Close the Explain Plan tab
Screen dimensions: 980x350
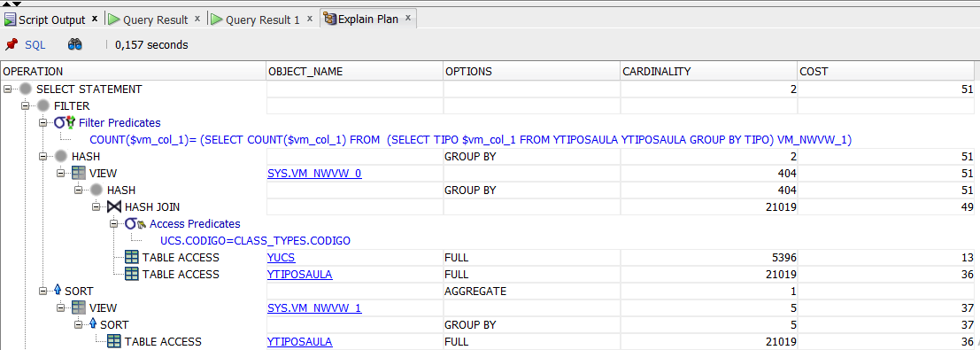pos(407,18)
